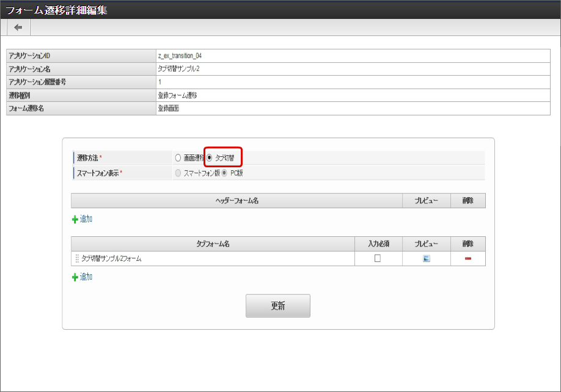Add a tab form via lower 追加 link
The height and width of the screenshot is (392, 561).
pos(82,277)
